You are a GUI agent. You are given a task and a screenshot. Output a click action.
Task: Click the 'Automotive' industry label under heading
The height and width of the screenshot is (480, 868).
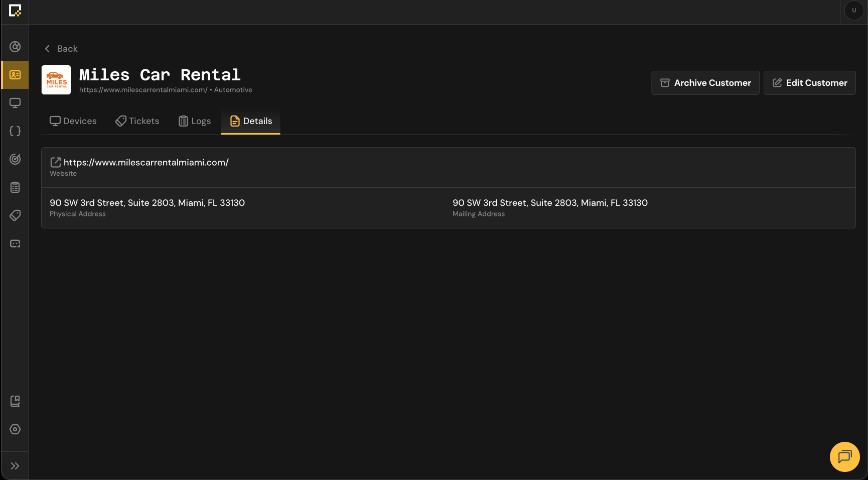tap(233, 90)
